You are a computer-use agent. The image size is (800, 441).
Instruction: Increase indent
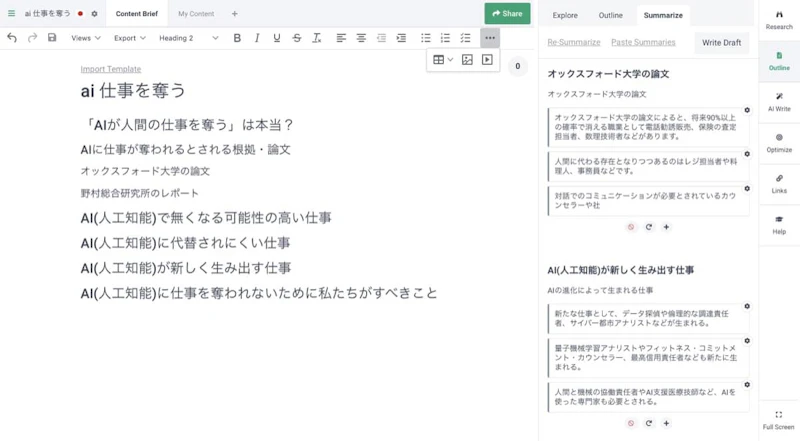(402, 38)
